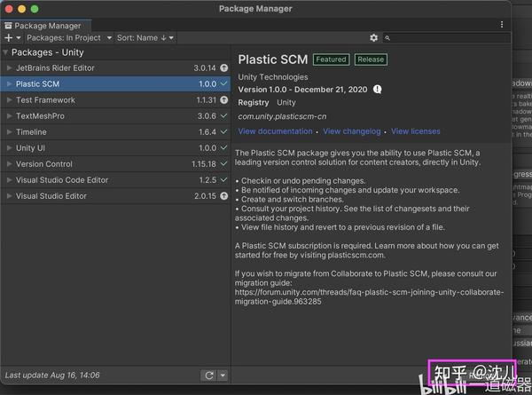Expand Visual Studio Code Editor versions arrow
Viewport: 532px width, 395px height.
pos(10,179)
